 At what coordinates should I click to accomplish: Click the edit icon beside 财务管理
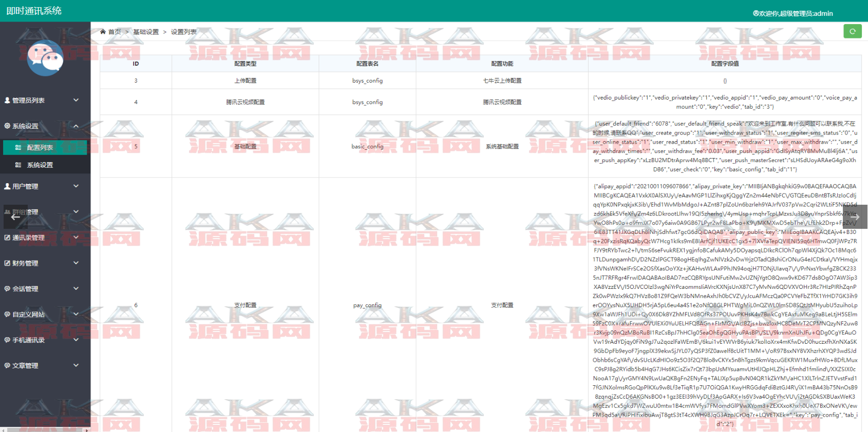point(7,263)
